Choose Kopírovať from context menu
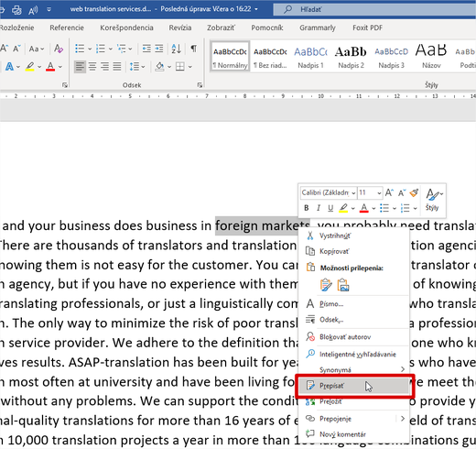476x449 pixels. pyautogui.click(x=354, y=251)
